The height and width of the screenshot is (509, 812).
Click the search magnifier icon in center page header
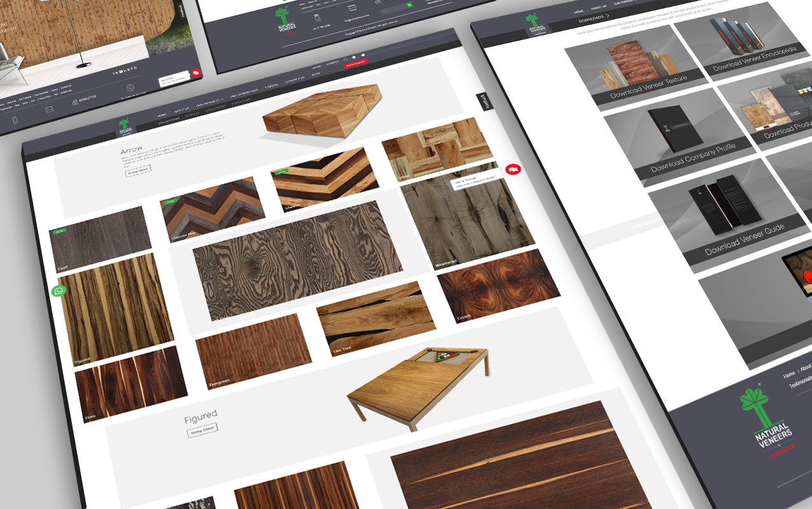[x=346, y=60]
